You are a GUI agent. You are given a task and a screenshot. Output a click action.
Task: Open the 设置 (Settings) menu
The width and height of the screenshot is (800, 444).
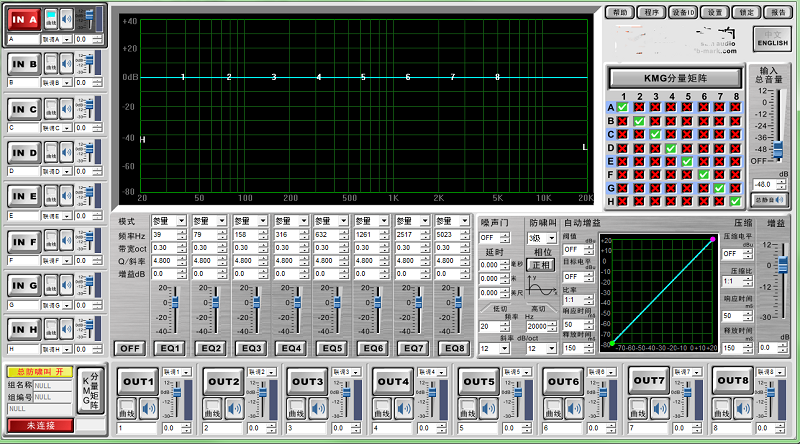pyautogui.click(x=714, y=12)
